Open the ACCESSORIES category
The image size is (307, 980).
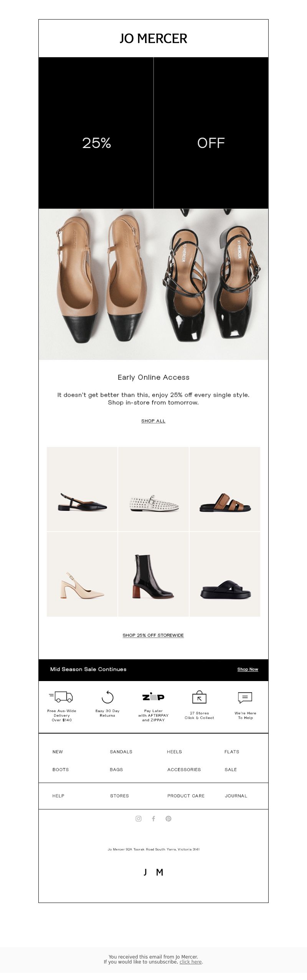[x=184, y=769]
